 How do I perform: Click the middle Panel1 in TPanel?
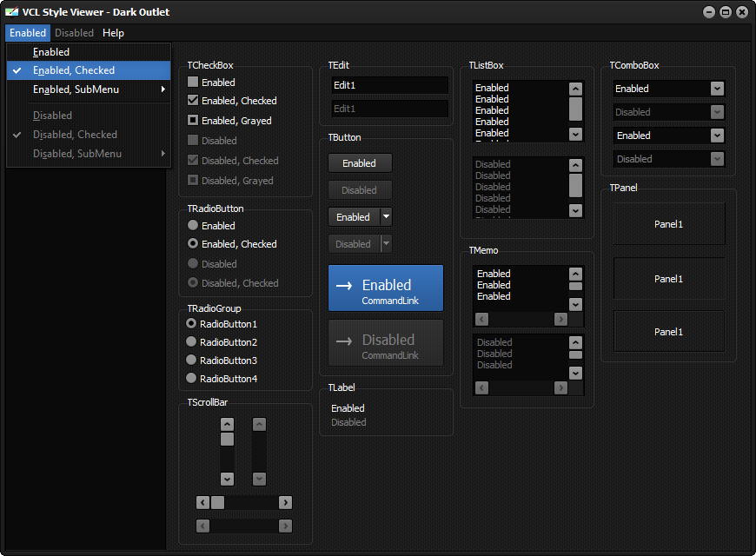(x=669, y=279)
